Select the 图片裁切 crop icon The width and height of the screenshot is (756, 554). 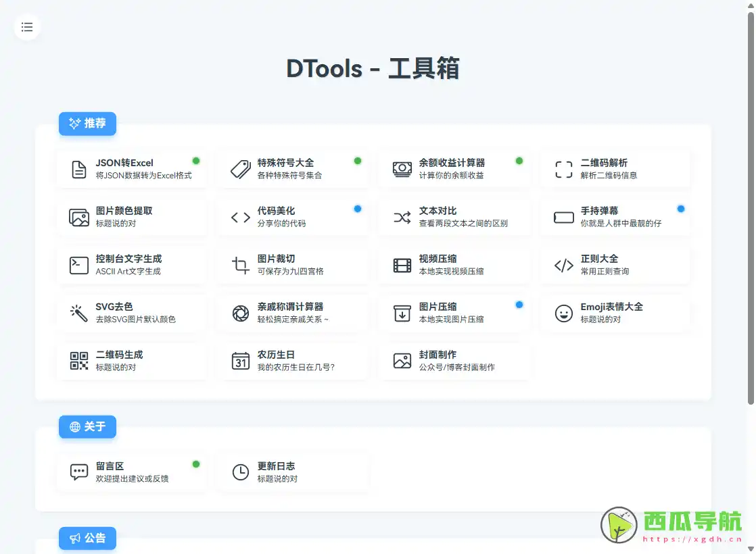[x=239, y=265]
